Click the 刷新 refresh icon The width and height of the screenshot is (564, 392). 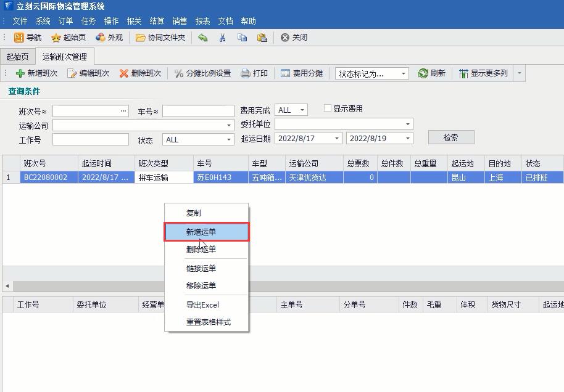pyautogui.click(x=423, y=73)
